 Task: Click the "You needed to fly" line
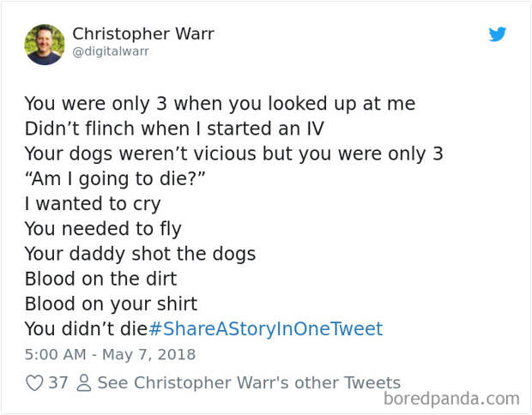(x=103, y=229)
